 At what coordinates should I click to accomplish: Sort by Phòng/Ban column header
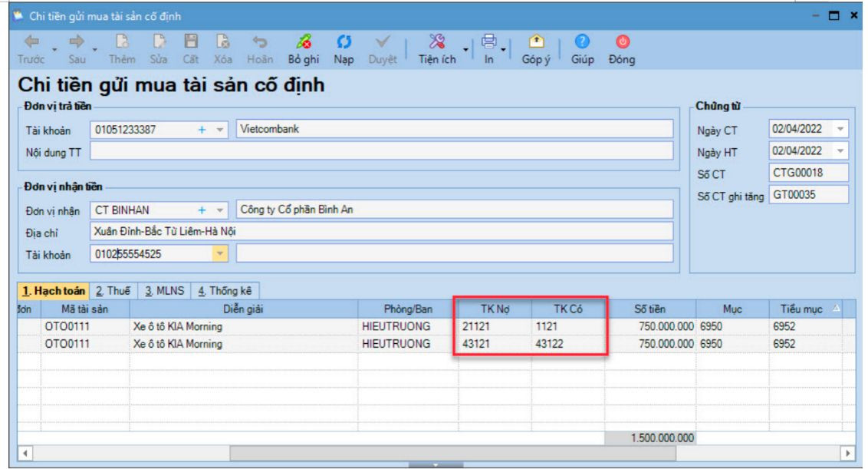[409, 309]
